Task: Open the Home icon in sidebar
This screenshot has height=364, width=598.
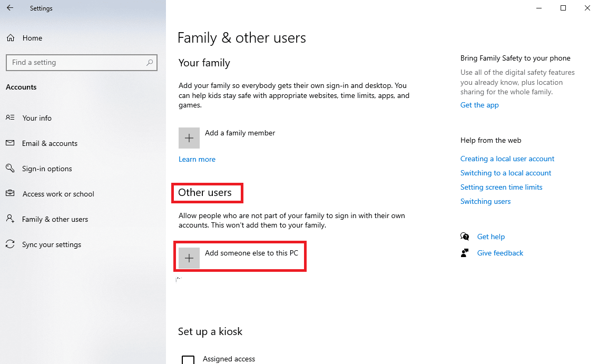Action: point(11,38)
